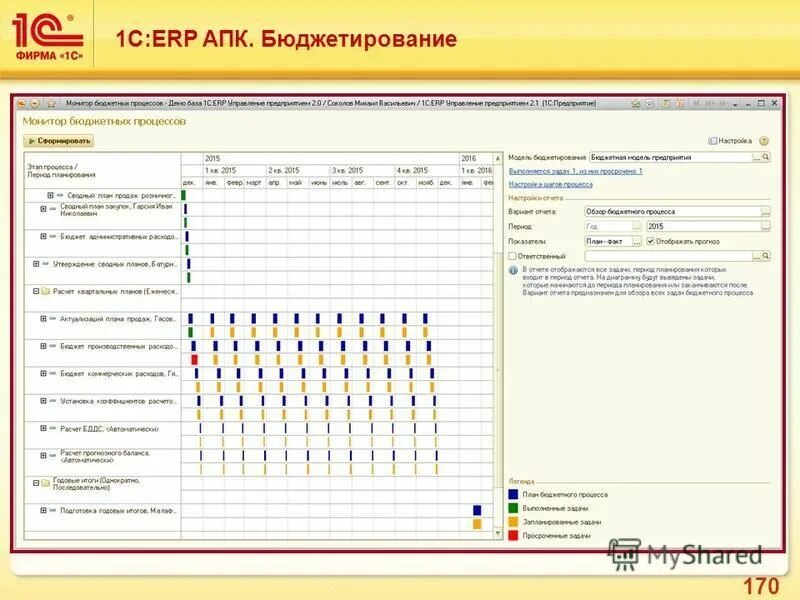Click the search icon in Ответственный field

pyautogui.click(x=765, y=256)
